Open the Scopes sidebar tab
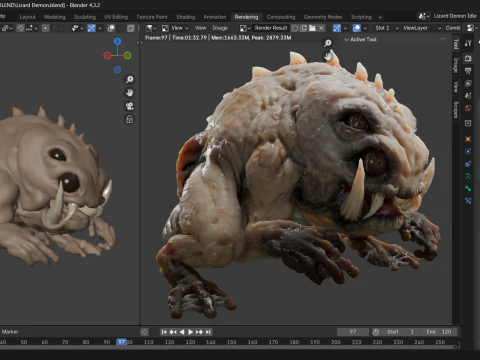The image size is (480, 360). [x=456, y=110]
